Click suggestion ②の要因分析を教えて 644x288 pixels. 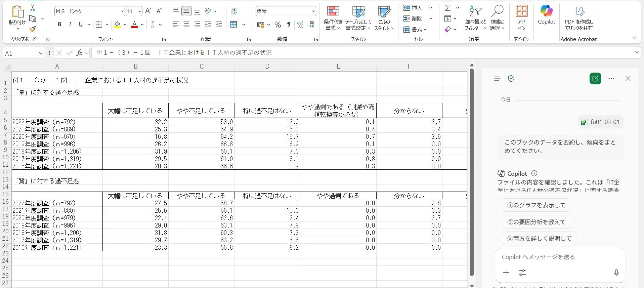[536, 222]
